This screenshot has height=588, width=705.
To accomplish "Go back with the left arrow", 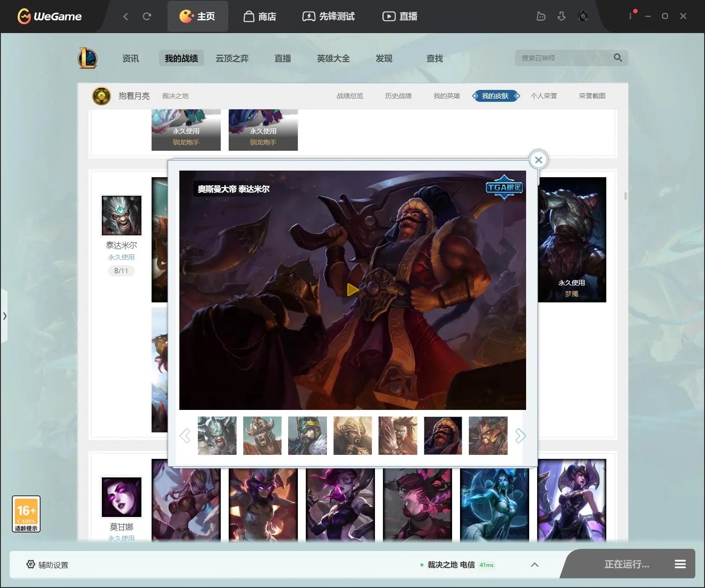I will click(126, 16).
